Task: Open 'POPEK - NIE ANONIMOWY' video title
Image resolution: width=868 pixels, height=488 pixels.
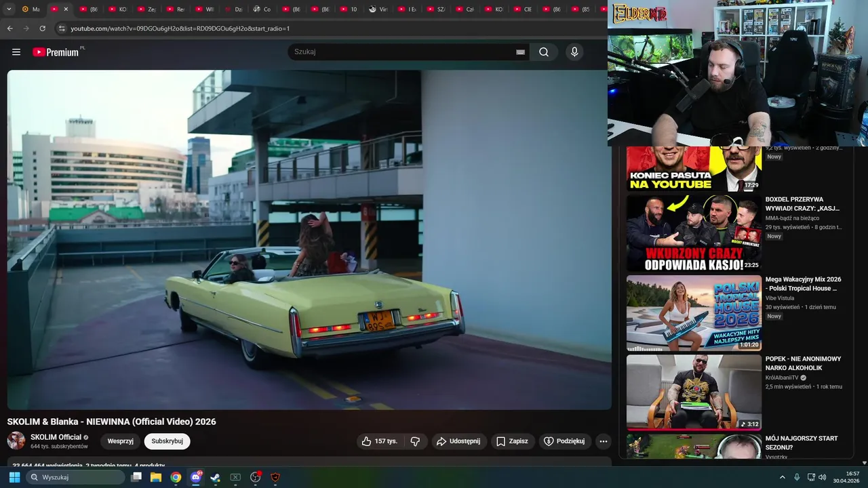Action: [x=804, y=363]
